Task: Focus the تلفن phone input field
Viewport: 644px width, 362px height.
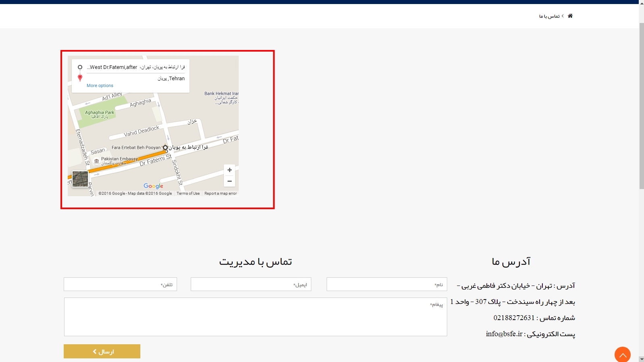Action: pos(120,284)
